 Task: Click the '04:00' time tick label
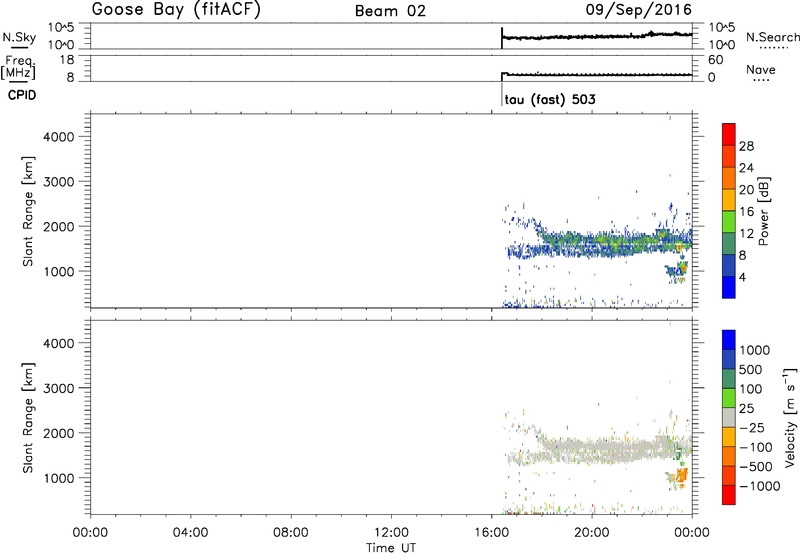click(190, 533)
